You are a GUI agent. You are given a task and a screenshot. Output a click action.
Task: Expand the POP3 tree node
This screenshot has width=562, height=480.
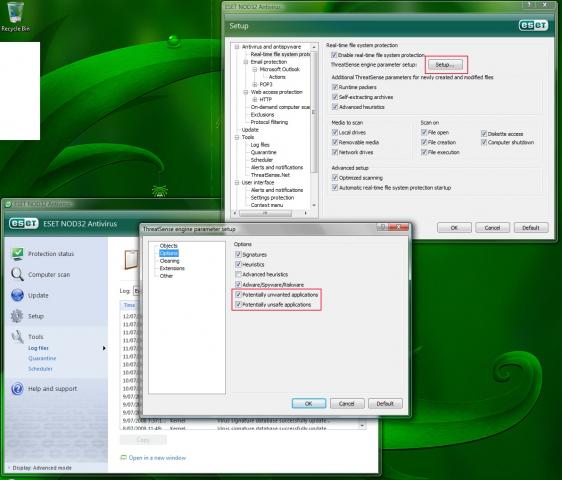click(255, 85)
